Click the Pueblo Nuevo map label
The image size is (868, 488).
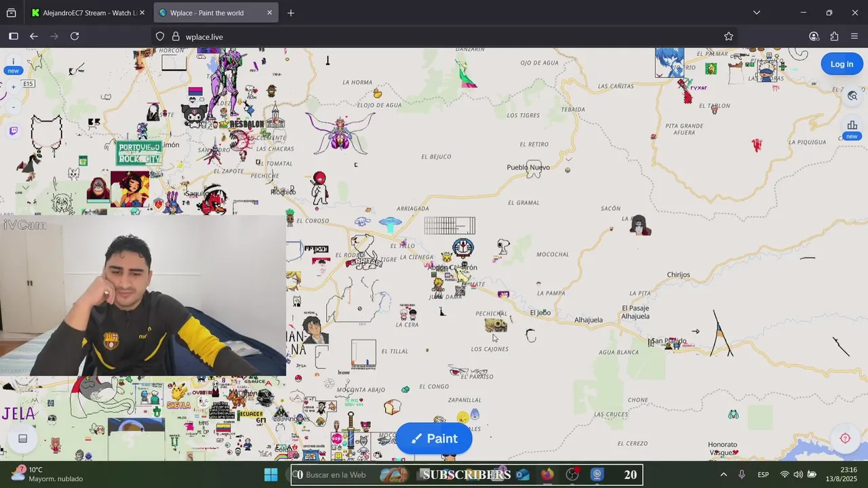(528, 167)
